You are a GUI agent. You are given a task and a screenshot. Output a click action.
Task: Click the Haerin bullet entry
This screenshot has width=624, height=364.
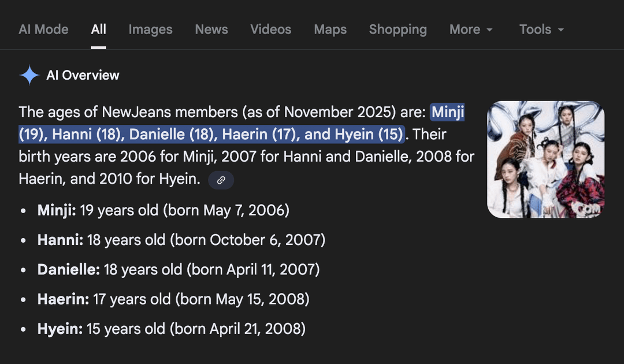pos(173,299)
